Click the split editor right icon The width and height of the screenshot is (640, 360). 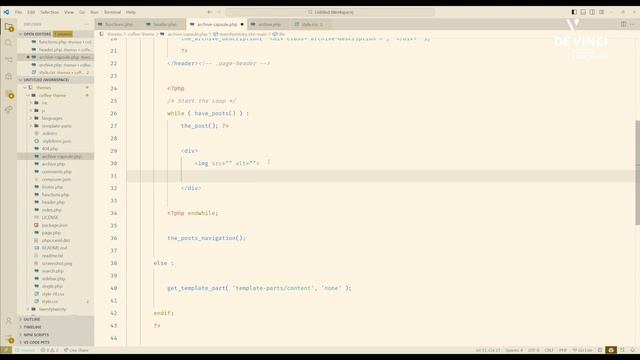click(x=623, y=24)
